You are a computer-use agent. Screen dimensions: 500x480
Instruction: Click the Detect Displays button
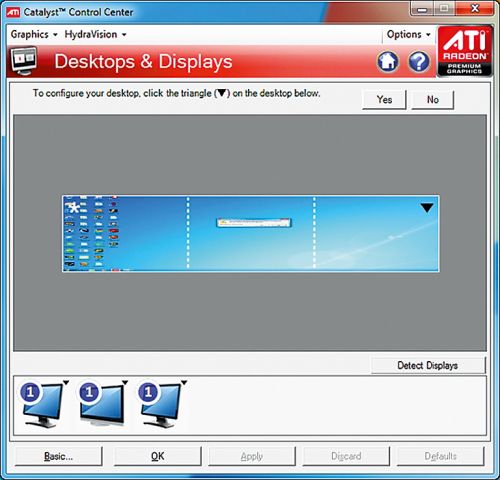pyautogui.click(x=428, y=365)
